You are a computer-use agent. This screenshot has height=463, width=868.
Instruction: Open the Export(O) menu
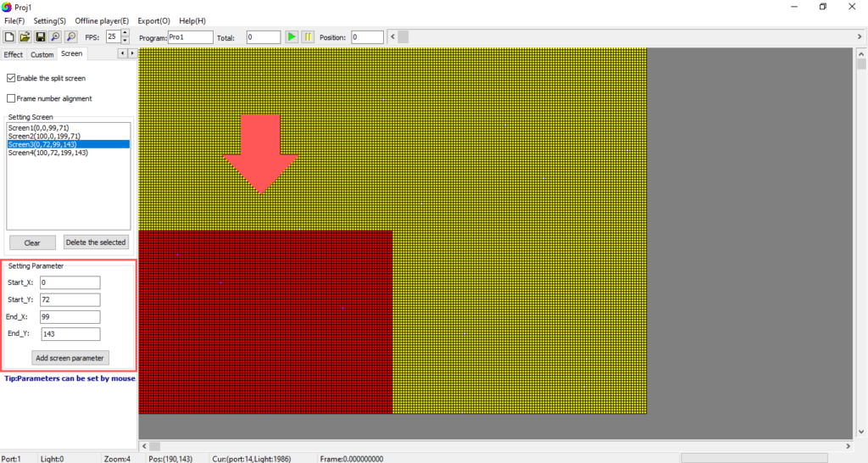tap(154, 21)
